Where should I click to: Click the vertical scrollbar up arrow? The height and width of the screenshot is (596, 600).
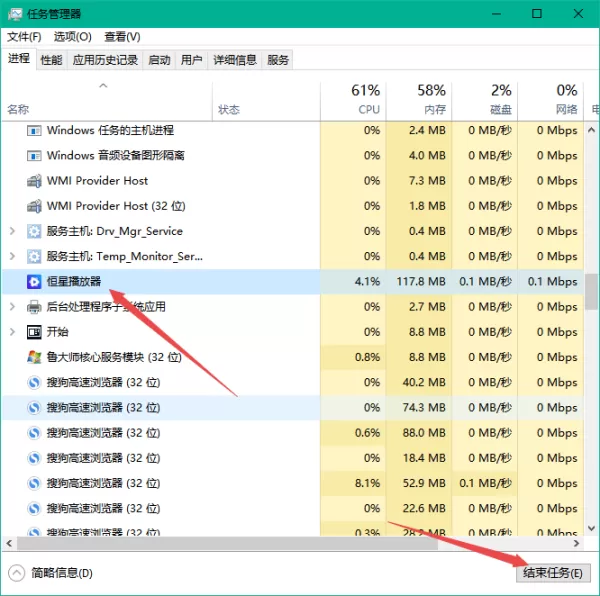tap(592, 130)
